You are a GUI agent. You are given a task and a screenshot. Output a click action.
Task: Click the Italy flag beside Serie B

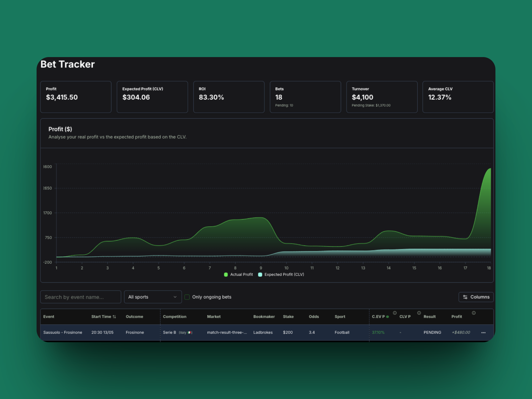[189, 332]
